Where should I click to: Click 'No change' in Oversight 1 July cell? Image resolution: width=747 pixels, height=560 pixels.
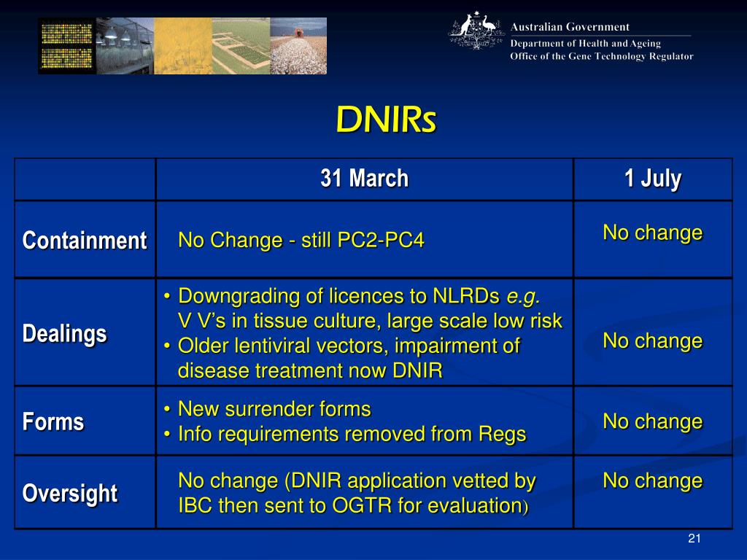point(653,481)
